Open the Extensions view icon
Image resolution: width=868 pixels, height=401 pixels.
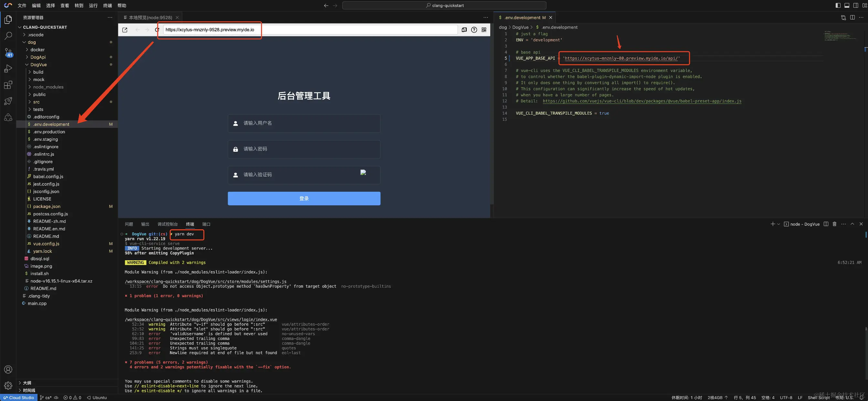click(x=8, y=85)
